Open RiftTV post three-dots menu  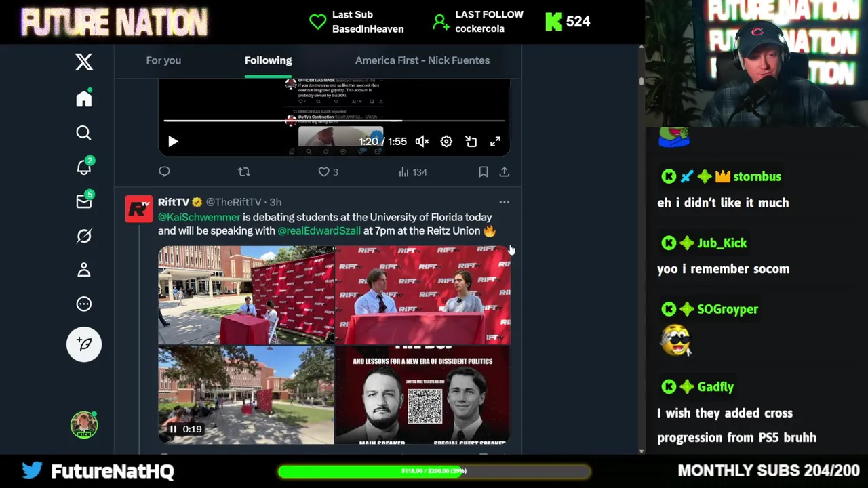coord(505,202)
